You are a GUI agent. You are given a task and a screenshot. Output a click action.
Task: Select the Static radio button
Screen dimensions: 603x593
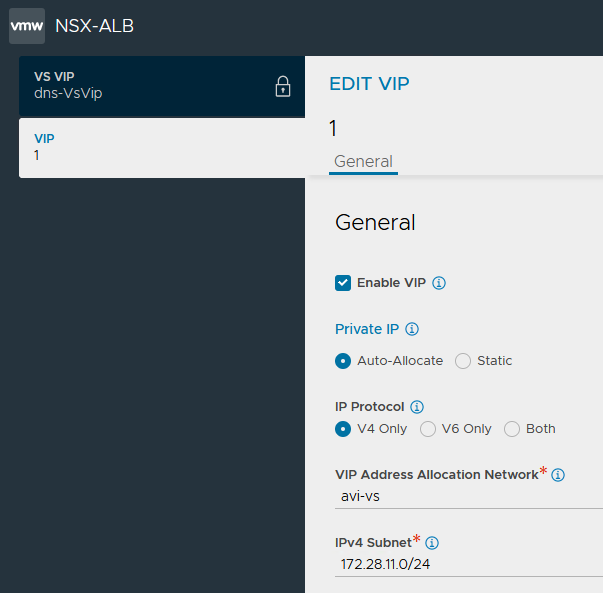click(463, 361)
